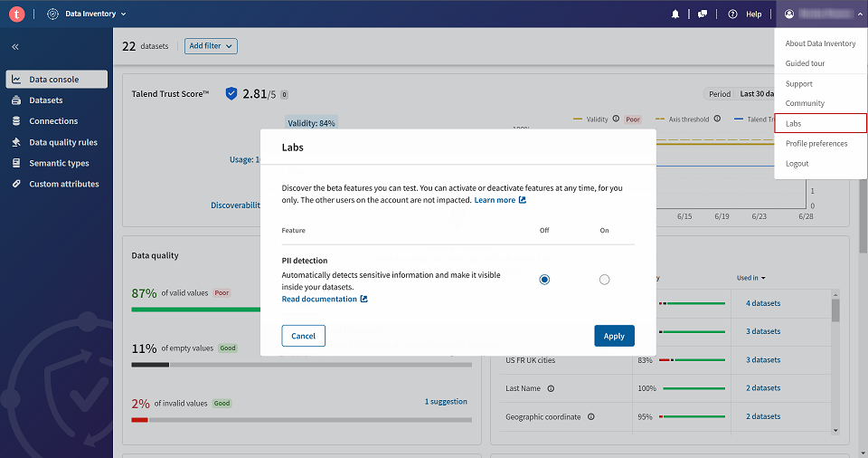The height and width of the screenshot is (458, 868).
Task: Open 2 datasets link for Last Name
Action: (763, 388)
